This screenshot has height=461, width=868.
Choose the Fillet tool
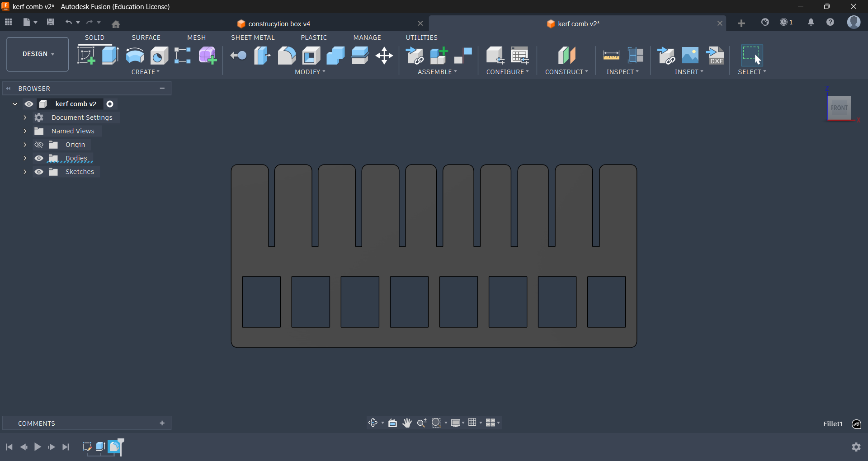[287, 56]
